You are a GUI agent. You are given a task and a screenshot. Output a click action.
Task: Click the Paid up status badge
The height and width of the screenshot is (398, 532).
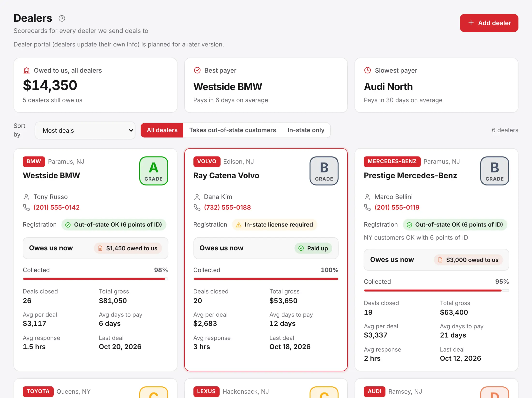pos(313,248)
